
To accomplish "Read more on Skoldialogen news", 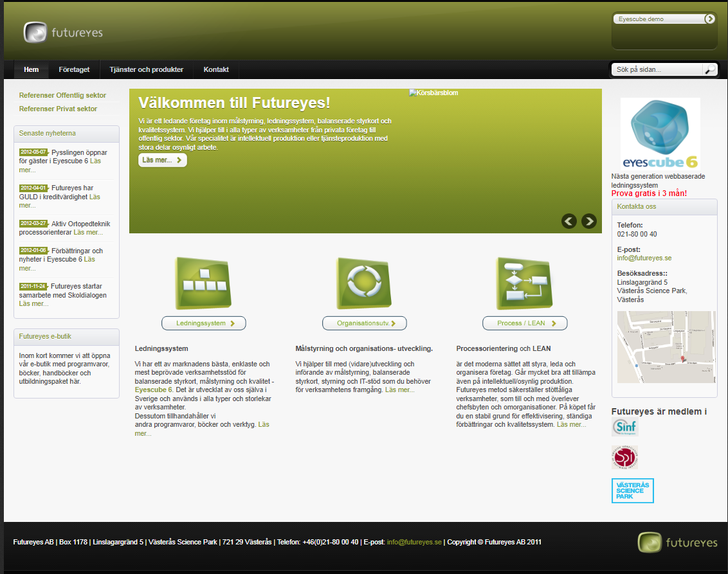I will pos(33,303).
